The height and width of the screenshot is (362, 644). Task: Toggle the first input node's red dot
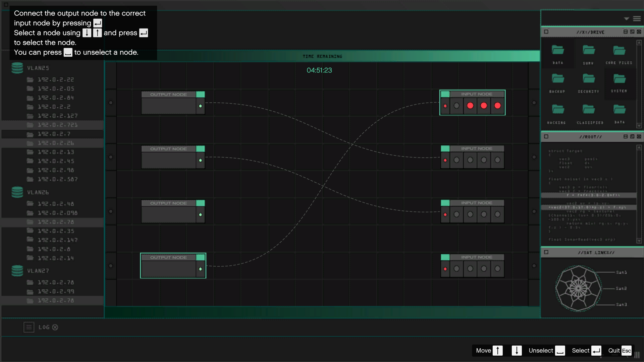[445, 106]
